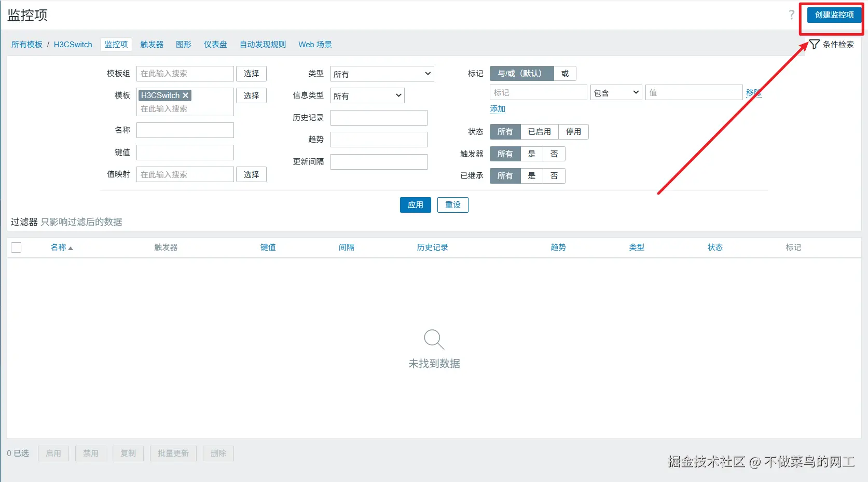Focus the 标记 tag name field
Viewport: 868px width, 482px height.
[x=539, y=92]
